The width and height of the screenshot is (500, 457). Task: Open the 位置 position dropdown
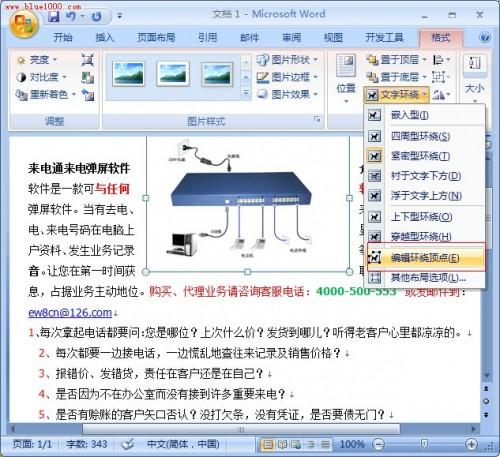tap(346, 79)
